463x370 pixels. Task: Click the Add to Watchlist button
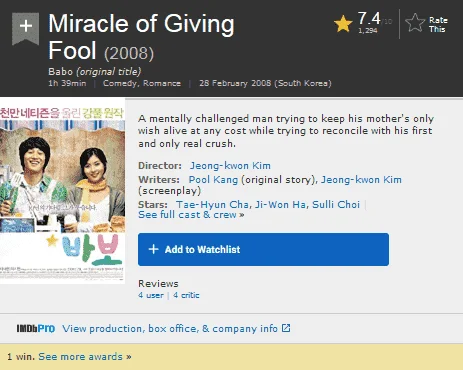[263, 249]
